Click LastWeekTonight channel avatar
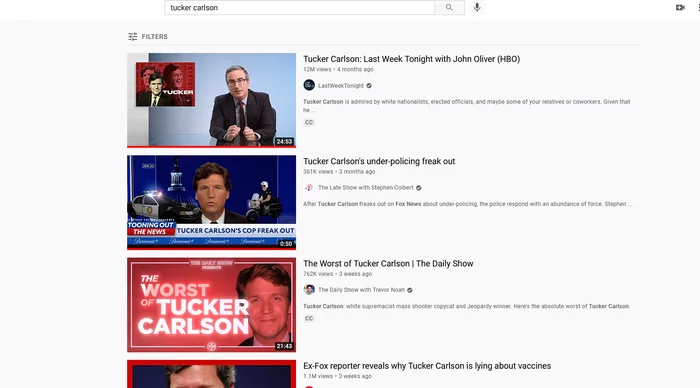The image size is (700, 388). pos(309,85)
